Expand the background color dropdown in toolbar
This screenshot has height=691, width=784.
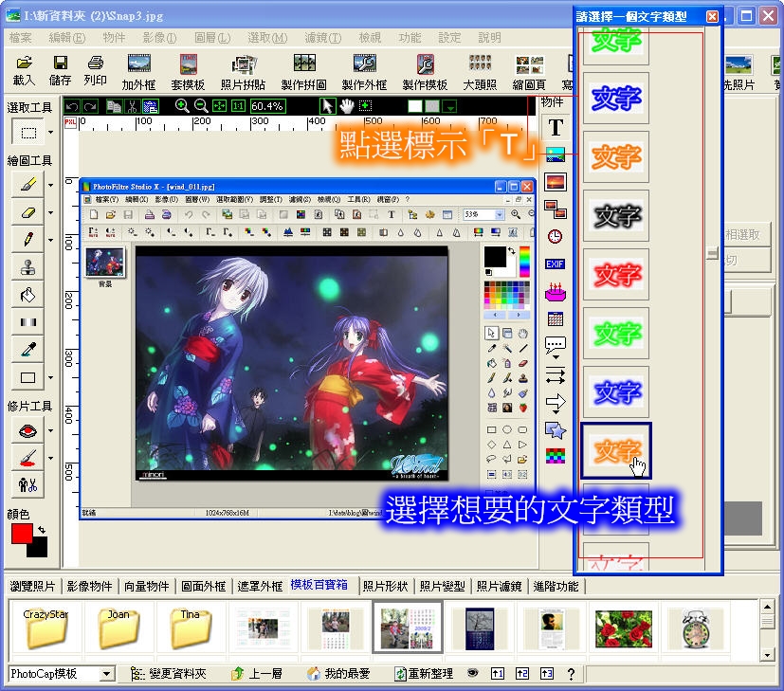pyautogui.click(x=450, y=106)
